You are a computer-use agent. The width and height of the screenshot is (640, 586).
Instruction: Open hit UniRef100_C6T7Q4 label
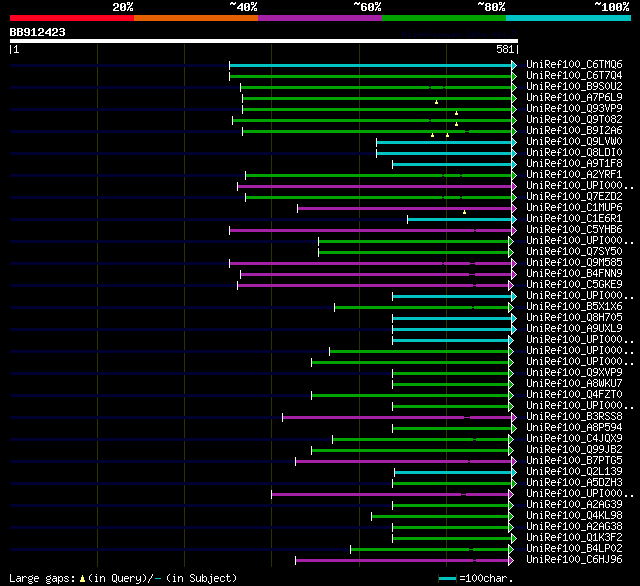click(x=574, y=75)
